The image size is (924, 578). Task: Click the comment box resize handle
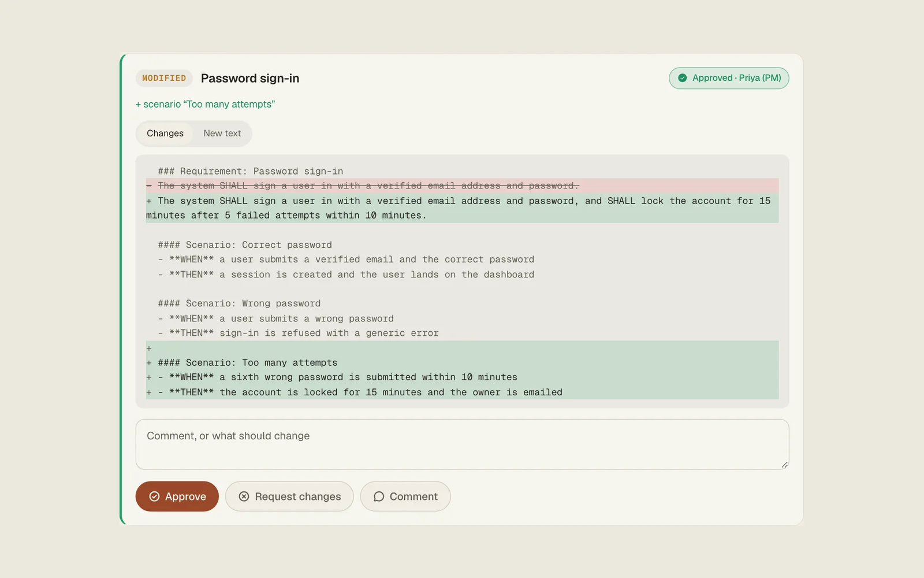pos(785,465)
